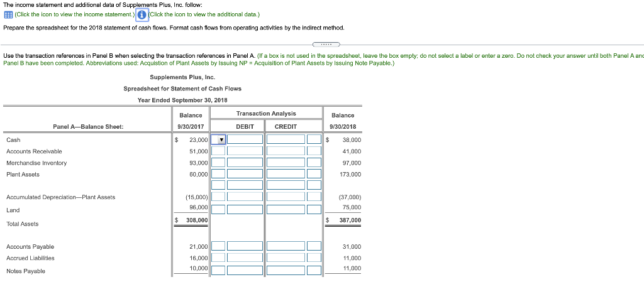The width and height of the screenshot is (644, 282).
Task: Select Accounts Receivable credit amount field
Action: tap(286, 151)
